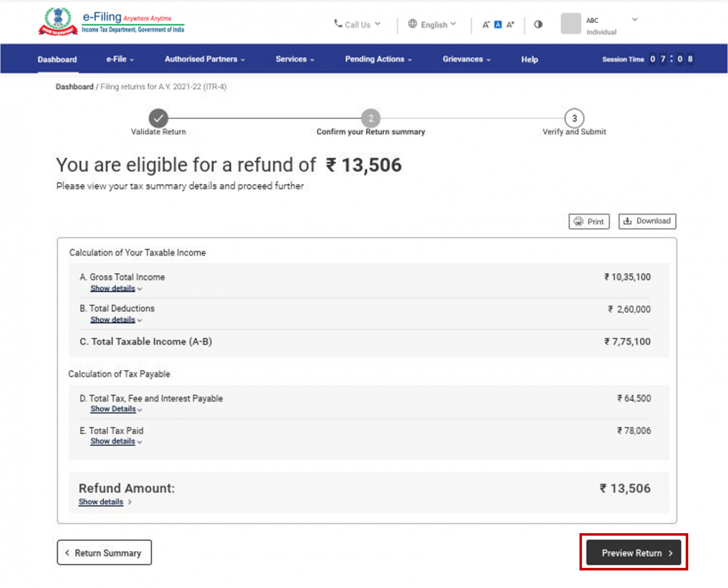Screen dimensions: 728x588
Task: Click the Call Us phone icon
Action: 338,24
